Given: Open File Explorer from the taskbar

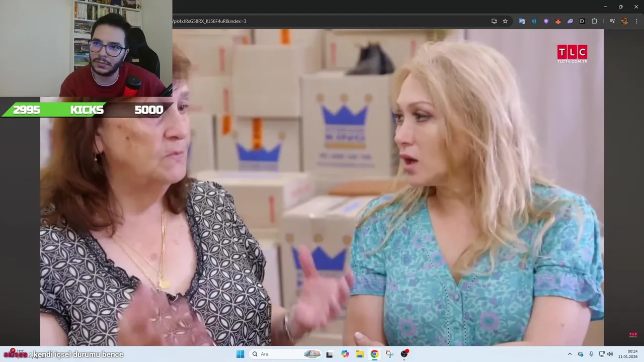Looking at the screenshot, I should point(360,354).
